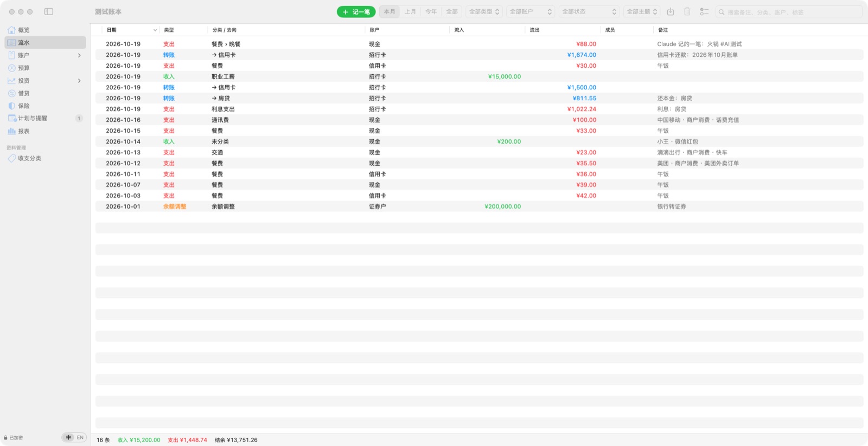Select the 小王 · 微信红包 row
This screenshot has width=868, height=446.
(480, 141)
